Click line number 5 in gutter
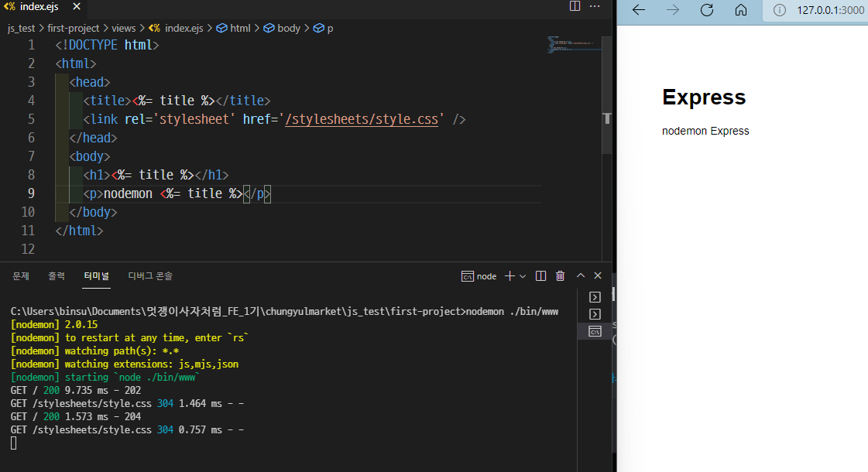The height and width of the screenshot is (472, 868). (x=31, y=119)
